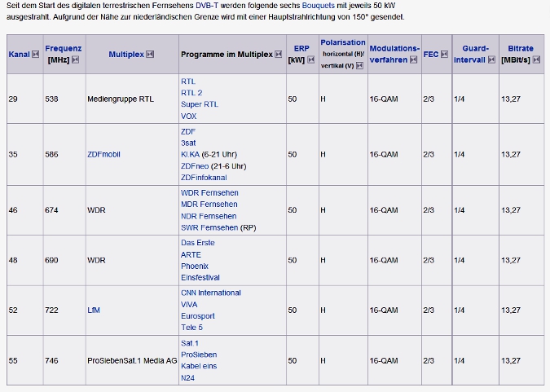Select frequency value 538
This screenshot has width=550, height=392.
pos(51,99)
